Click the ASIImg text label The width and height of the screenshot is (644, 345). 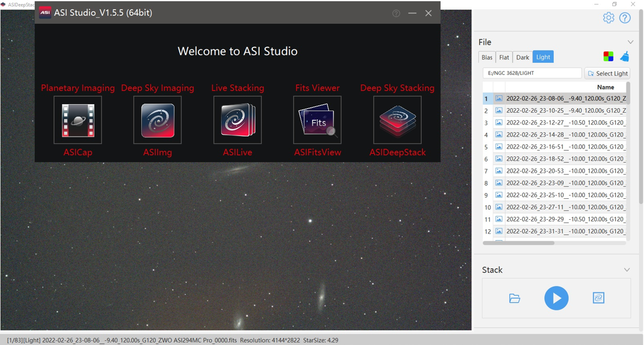(x=157, y=152)
